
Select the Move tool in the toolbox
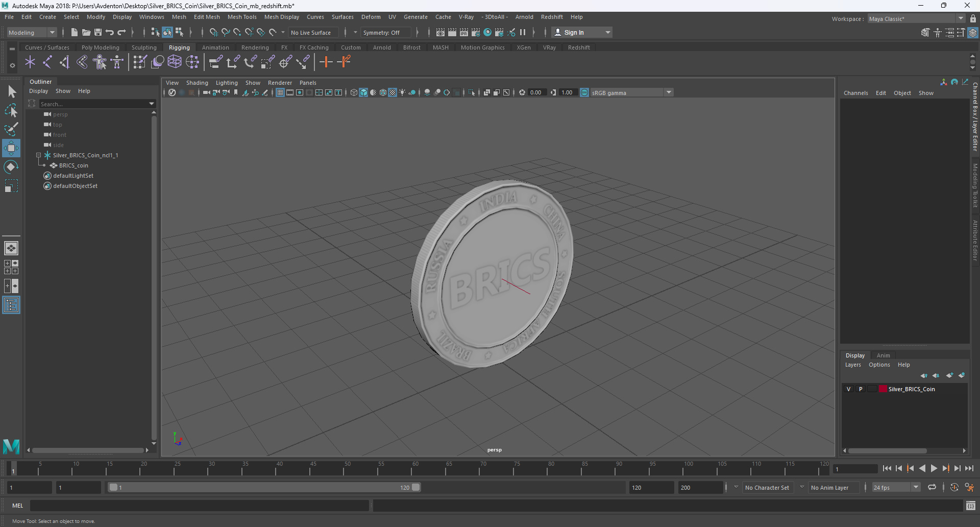click(x=11, y=148)
